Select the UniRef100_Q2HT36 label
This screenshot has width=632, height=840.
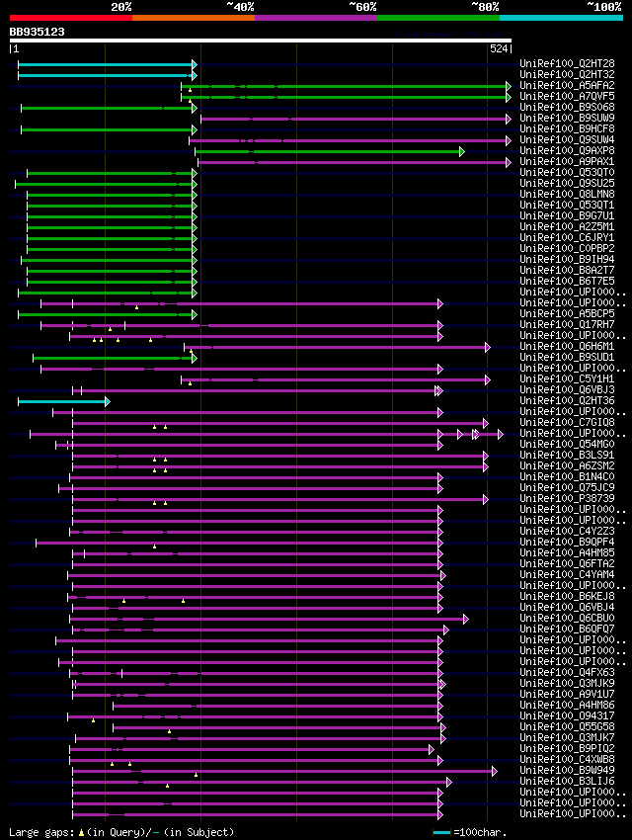tap(567, 400)
